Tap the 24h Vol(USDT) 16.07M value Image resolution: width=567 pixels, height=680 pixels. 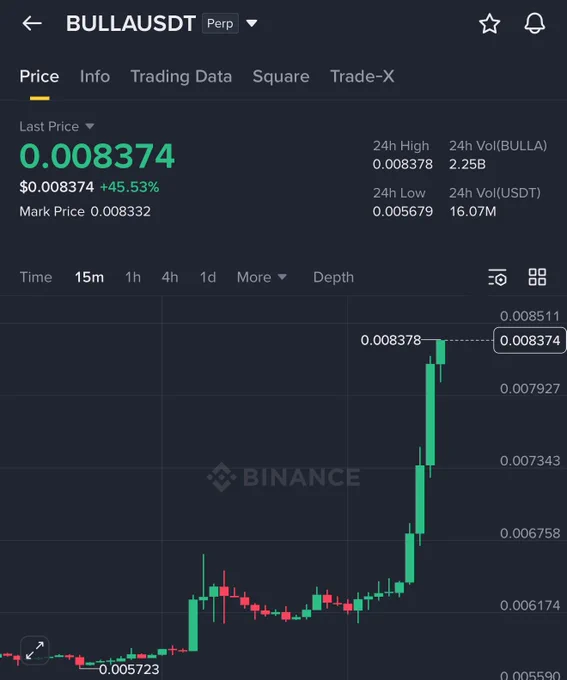coord(473,212)
